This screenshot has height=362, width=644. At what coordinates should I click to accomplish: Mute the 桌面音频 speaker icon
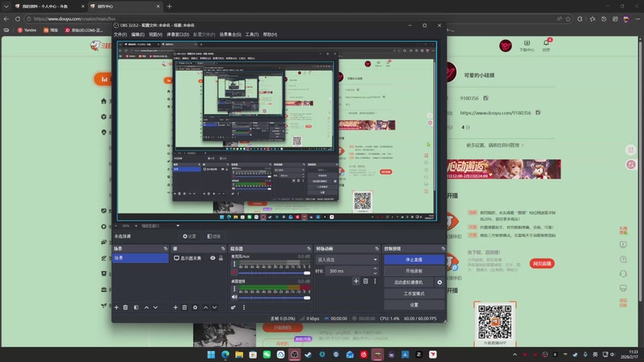[x=234, y=297]
